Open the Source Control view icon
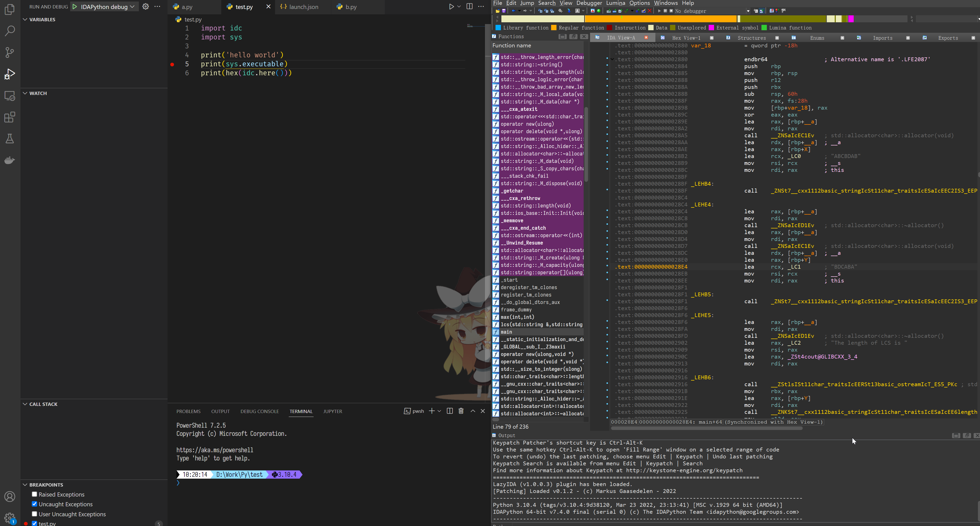 (10, 52)
